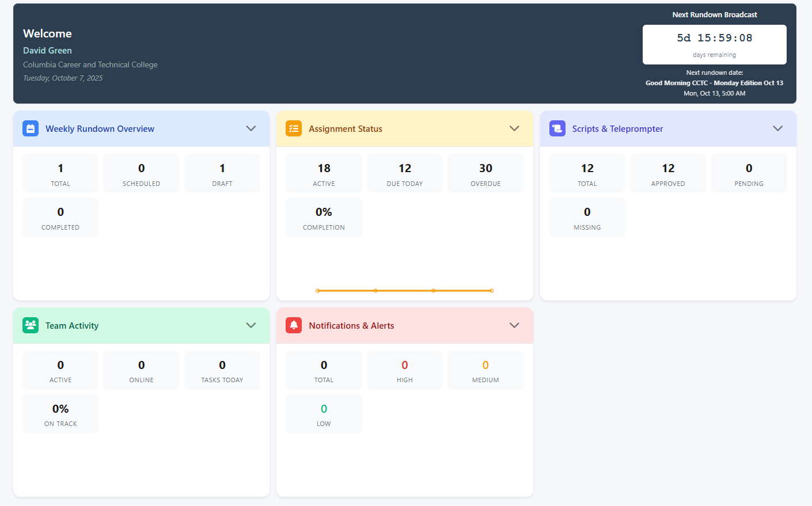Click the APPROVED scripts stat card
Viewport: 812px width, 506px height.
(668, 173)
